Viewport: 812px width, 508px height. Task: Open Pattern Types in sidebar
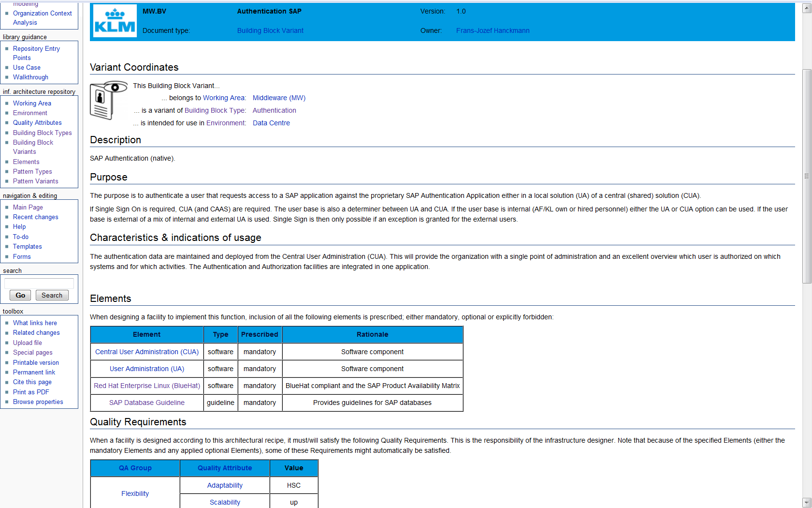[x=32, y=172]
